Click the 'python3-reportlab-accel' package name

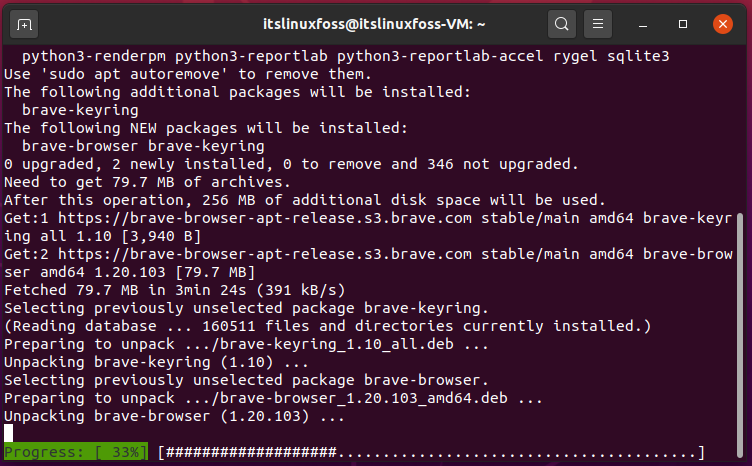point(440,56)
